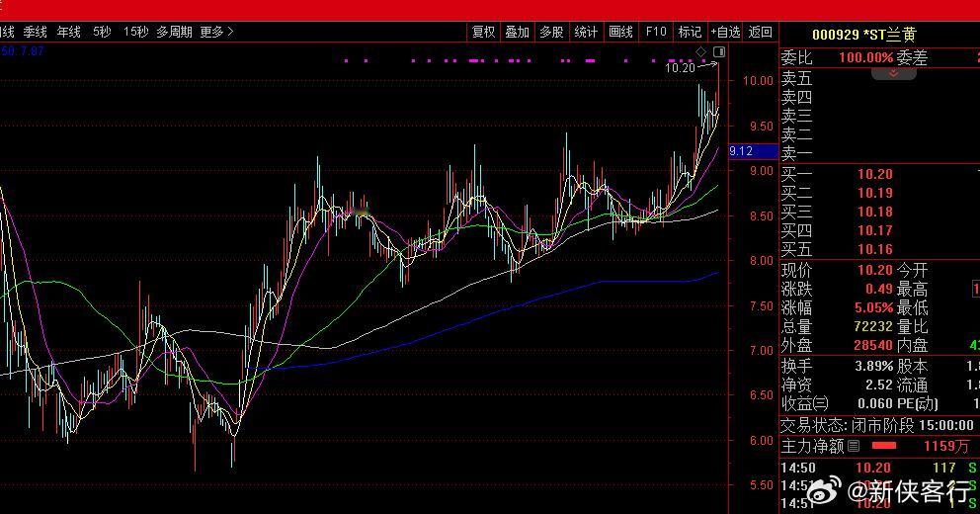The height and width of the screenshot is (514, 980).
Task: Click the red 主力净额 bar indicator
Action: 884,446
